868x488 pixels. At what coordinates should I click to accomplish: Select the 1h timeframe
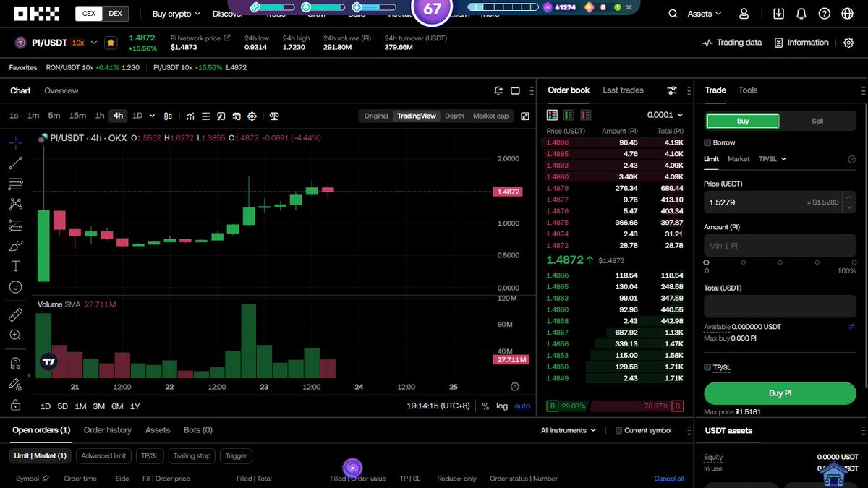(x=100, y=116)
